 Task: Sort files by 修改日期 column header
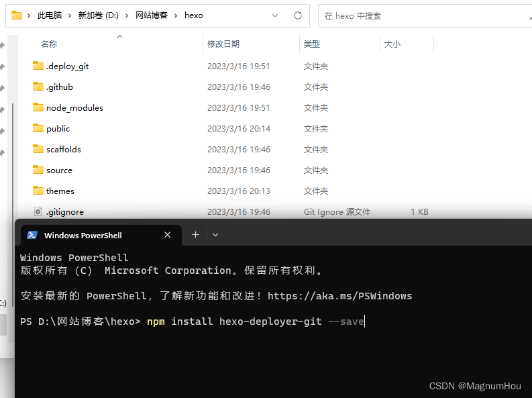pos(223,44)
